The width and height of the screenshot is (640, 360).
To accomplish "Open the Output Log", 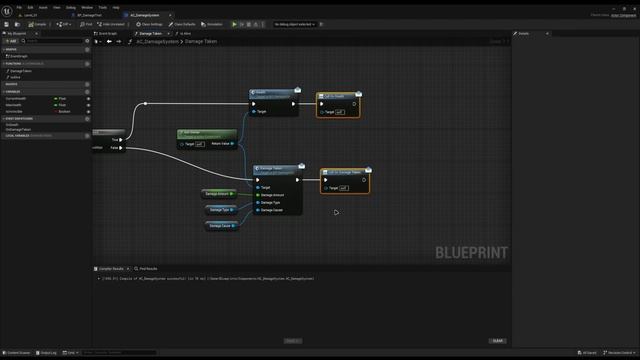I will pyautogui.click(x=46, y=353).
